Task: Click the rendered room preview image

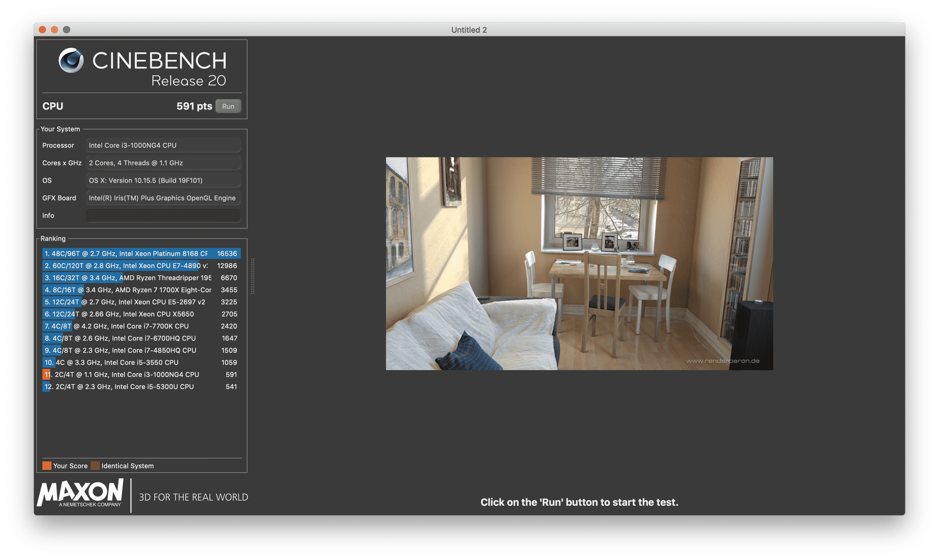Action: [x=579, y=263]
